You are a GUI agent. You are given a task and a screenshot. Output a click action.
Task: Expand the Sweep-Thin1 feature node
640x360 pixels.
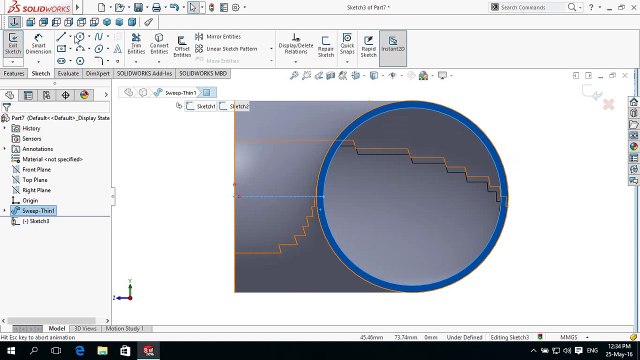[5, 211]
